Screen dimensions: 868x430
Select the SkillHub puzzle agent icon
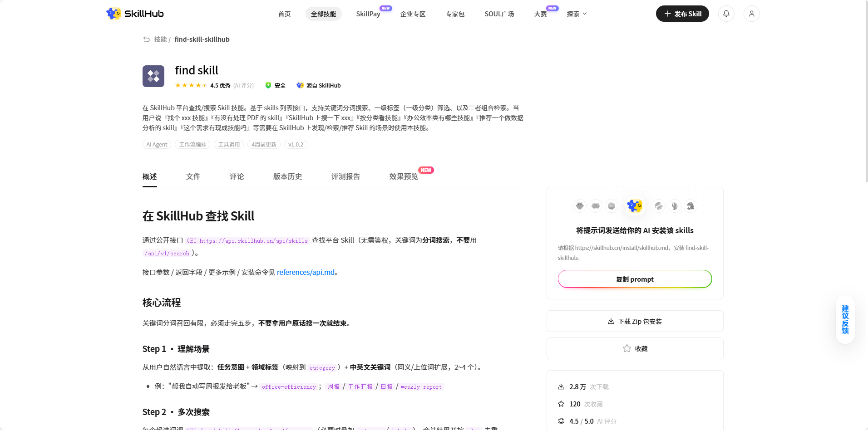[635, 206]
